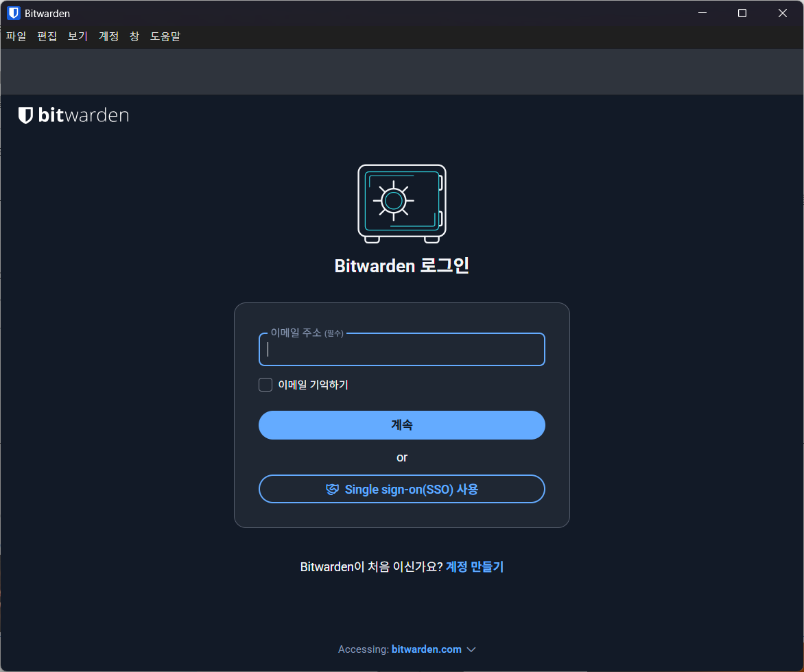This screenshot has height=672, width=804.
Task: Enable the 이메일 기억하기 checkbox
Action: click(265, 385)
